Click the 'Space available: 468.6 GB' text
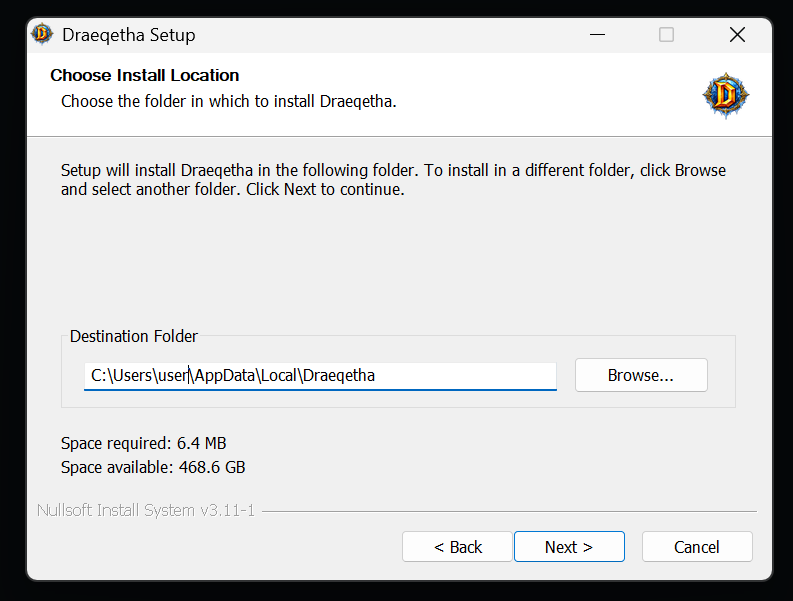 (x=153, y=467)
